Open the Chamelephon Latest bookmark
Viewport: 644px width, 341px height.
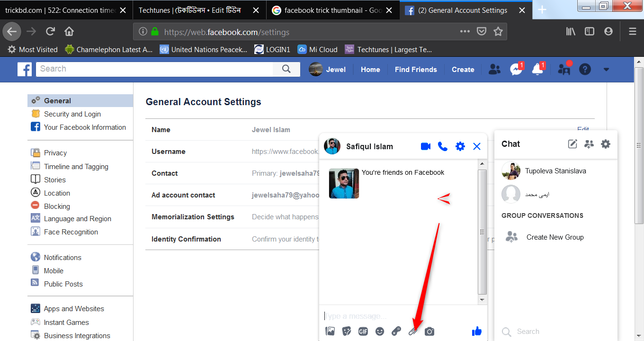pos(109,49)
